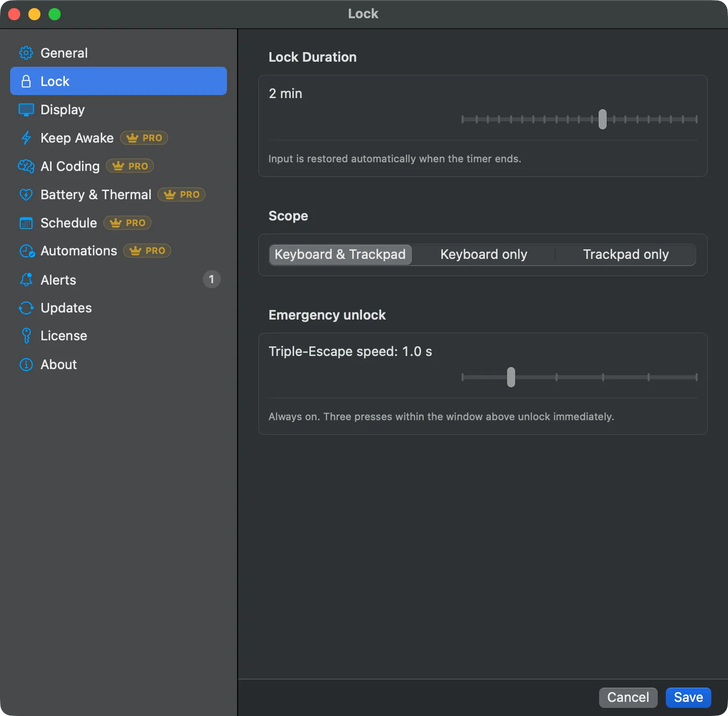Viewport: 728px width, 716px height.
Task: Go to the Updates section
Action: click(x=118, y=308)
